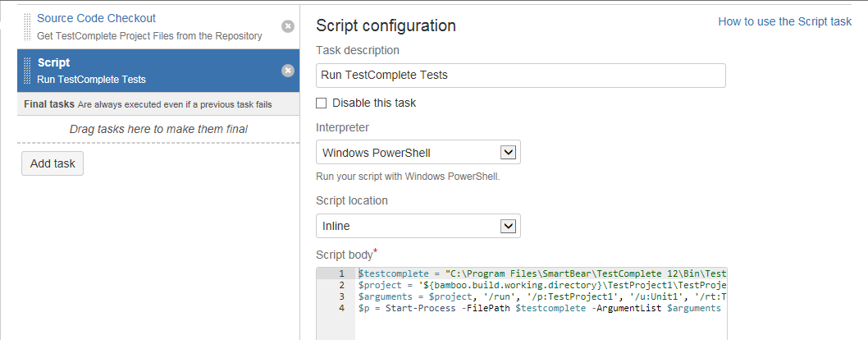Place cursor on the $project script line
Viewport: 868px width, 340px height.
[541, 285]
